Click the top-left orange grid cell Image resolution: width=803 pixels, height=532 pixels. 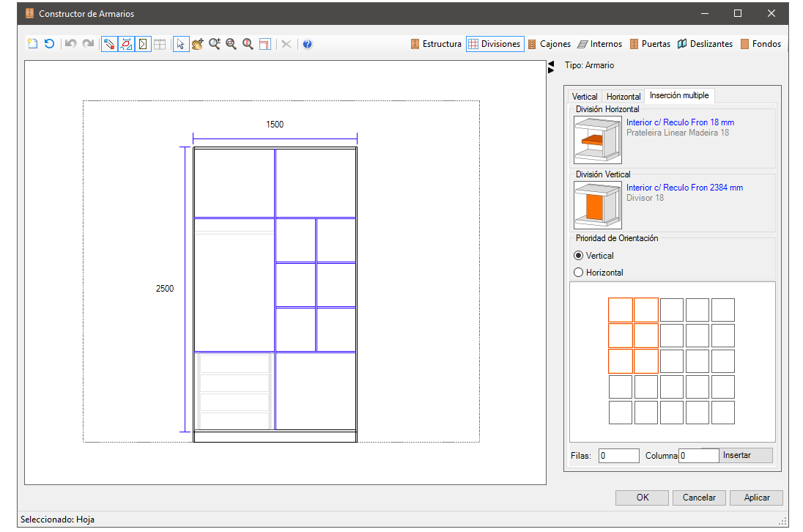coord(620,310)
